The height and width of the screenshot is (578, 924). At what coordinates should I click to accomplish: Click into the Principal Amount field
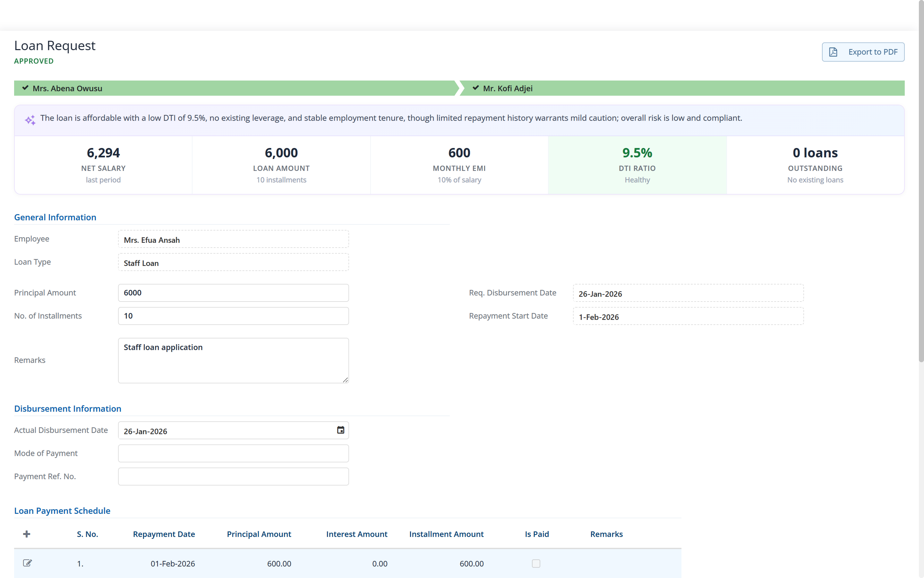[233, 293]
